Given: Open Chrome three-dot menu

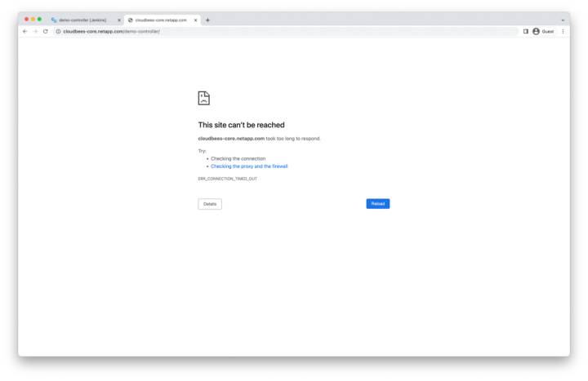Looking at the screenshot, I should pos(563,31).
